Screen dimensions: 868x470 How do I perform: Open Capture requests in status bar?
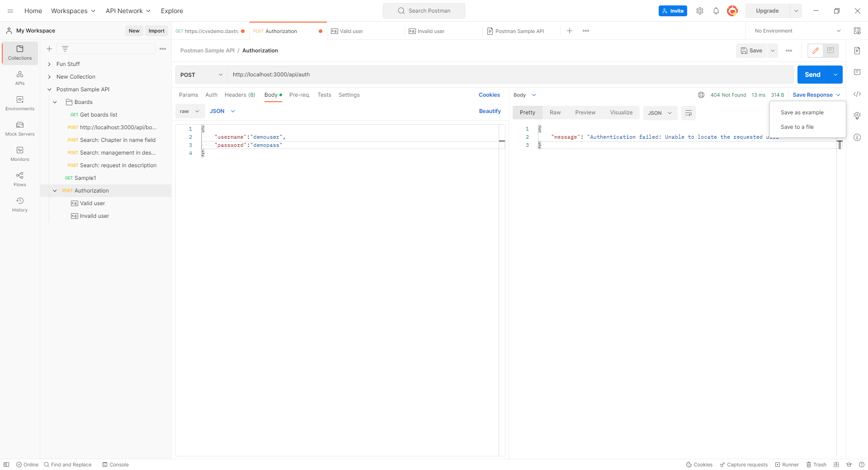[744, 465]
